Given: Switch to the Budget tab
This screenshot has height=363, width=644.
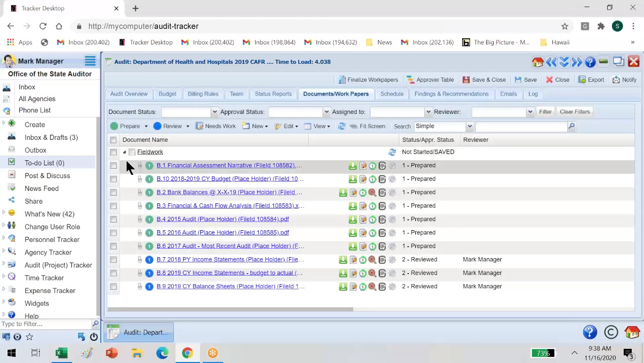Looking at the screenshot, I should [x=167, y=94].
